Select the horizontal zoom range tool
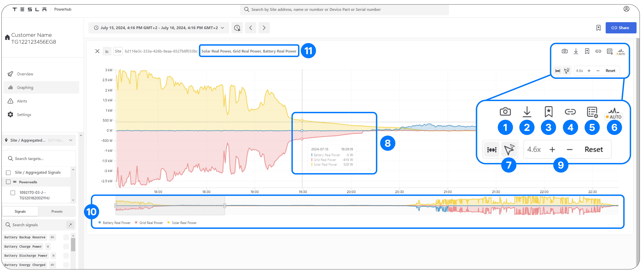The width and height of the screenshot is (644, 272). pos(557,71)
